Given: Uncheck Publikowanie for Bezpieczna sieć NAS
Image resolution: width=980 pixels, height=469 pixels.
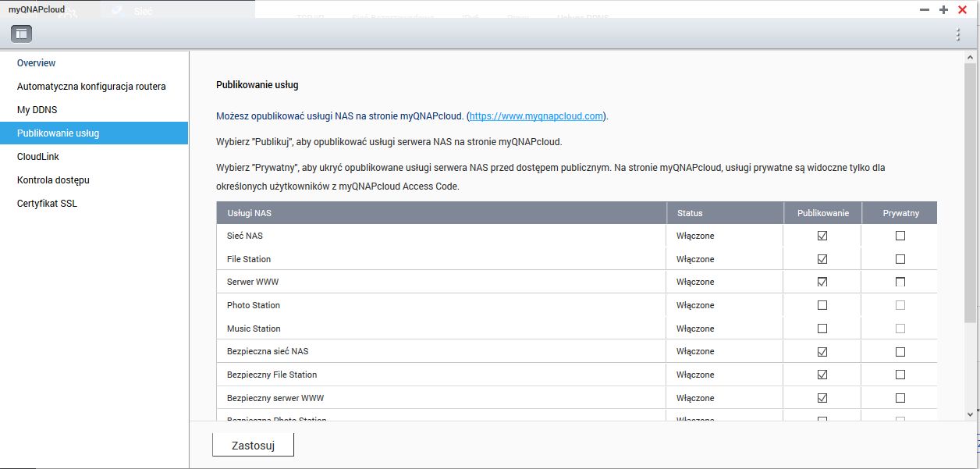Looking at the screenshot, I should point(822,352).
